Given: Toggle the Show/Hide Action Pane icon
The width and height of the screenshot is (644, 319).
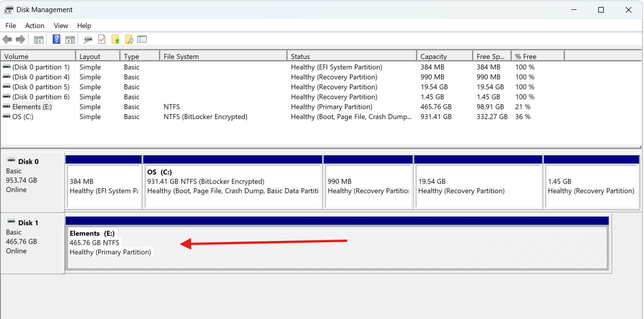Looking at the screenshot, I should pos(70,40).
